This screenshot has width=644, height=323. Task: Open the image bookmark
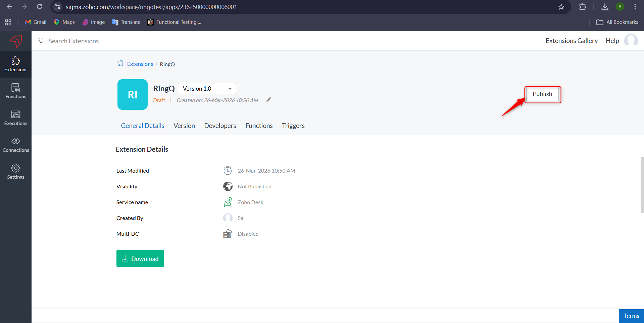(x=94, y=22)
